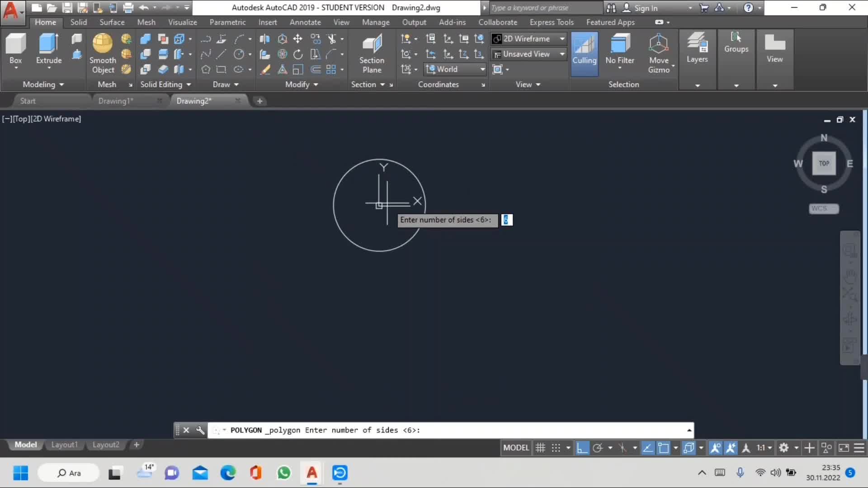Add a new layout with plus button

137,445
